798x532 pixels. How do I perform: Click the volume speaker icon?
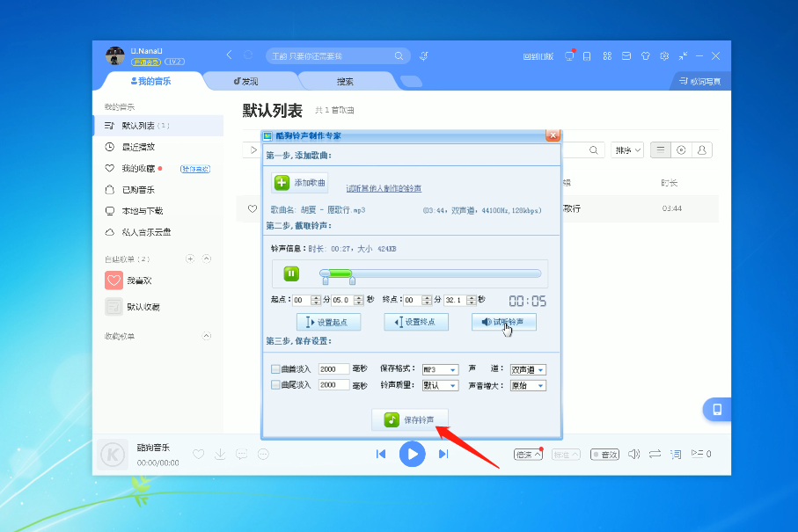point(633,455)
